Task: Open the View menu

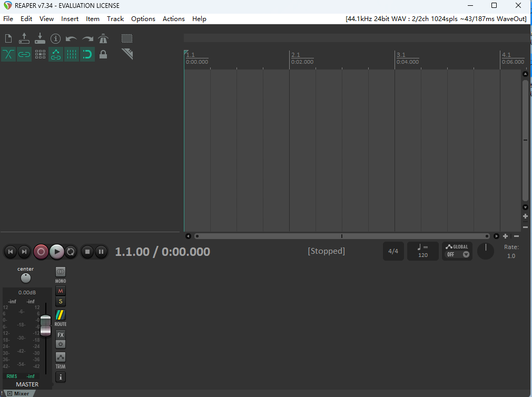Action: pyautogui.click(x=46, y=19)
